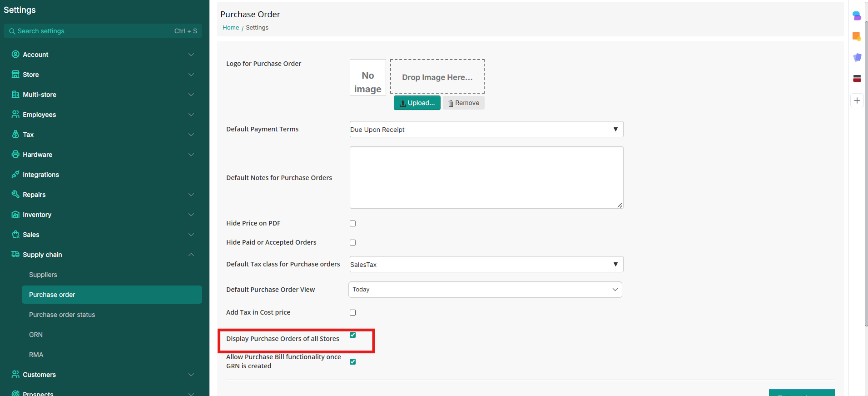Click the Hardware printer icon
The width and height of the screenshot is (868, 396).
point(15,155)
